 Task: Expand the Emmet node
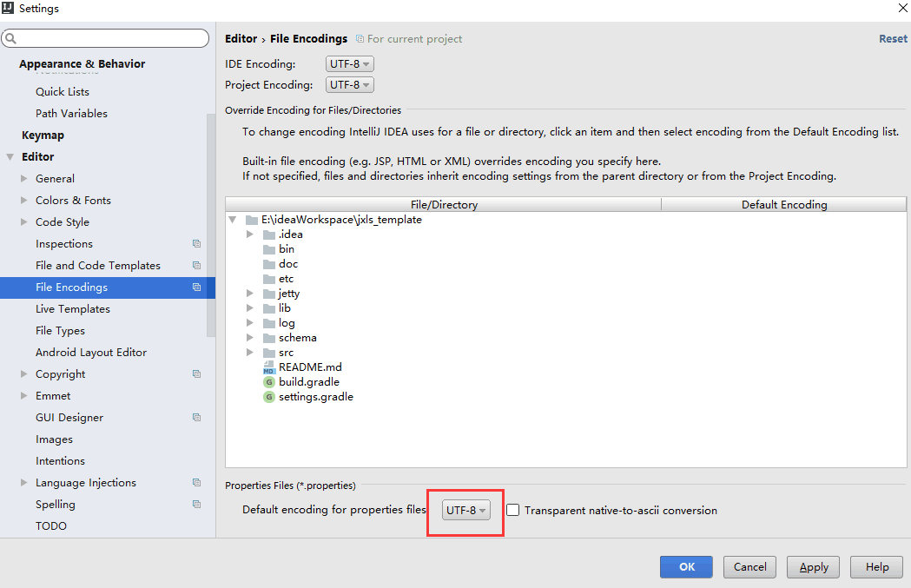coord(23,396)
